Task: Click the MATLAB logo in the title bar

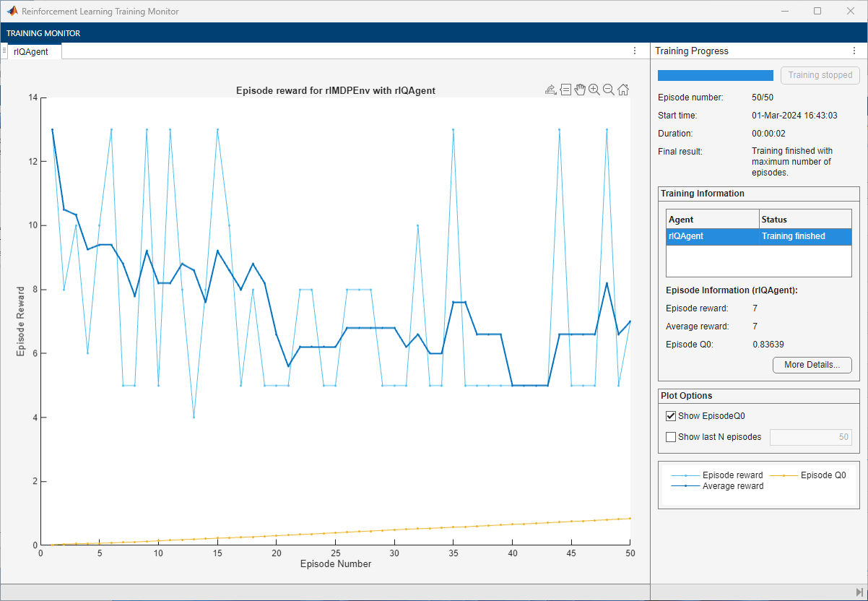Action: point(12,12)
